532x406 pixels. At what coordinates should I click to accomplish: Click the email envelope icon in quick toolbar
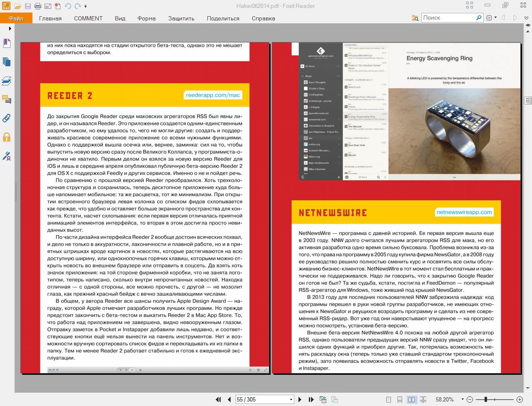(47, 6)
